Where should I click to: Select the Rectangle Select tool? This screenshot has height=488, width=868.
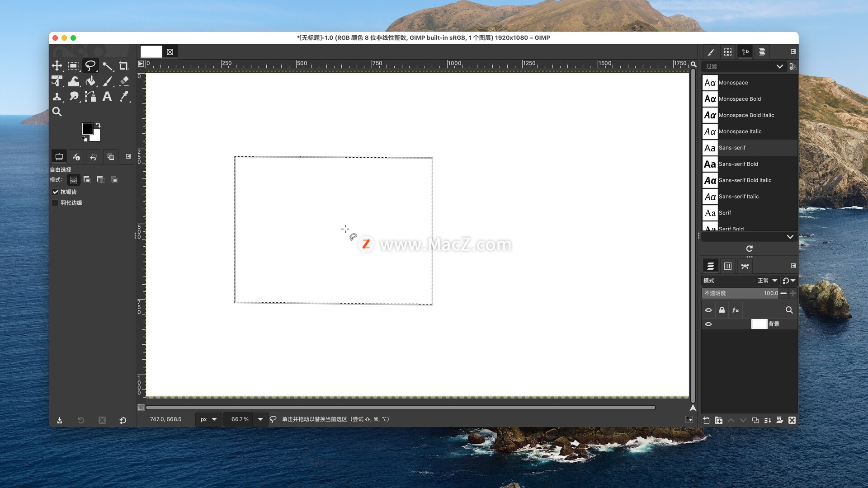point(73,66)
